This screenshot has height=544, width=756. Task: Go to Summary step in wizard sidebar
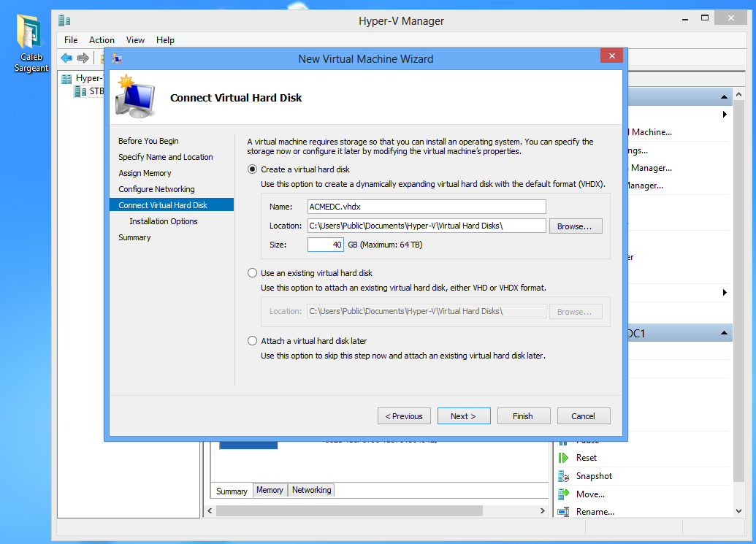(134, 237)
